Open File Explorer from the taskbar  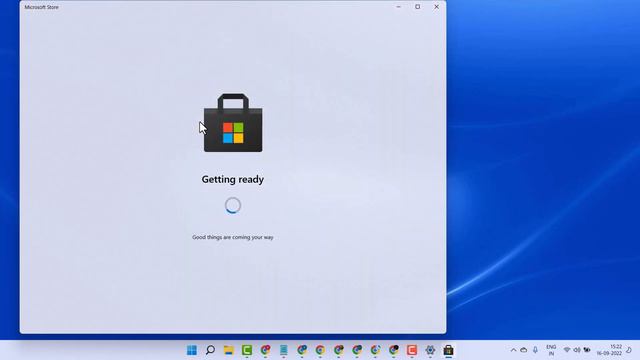point(229,350)
